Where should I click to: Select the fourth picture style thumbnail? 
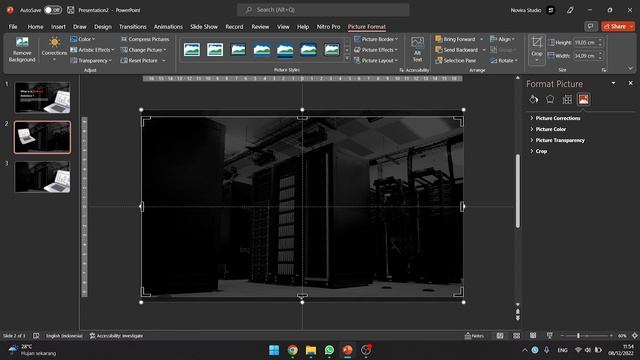tap(262, 50)
